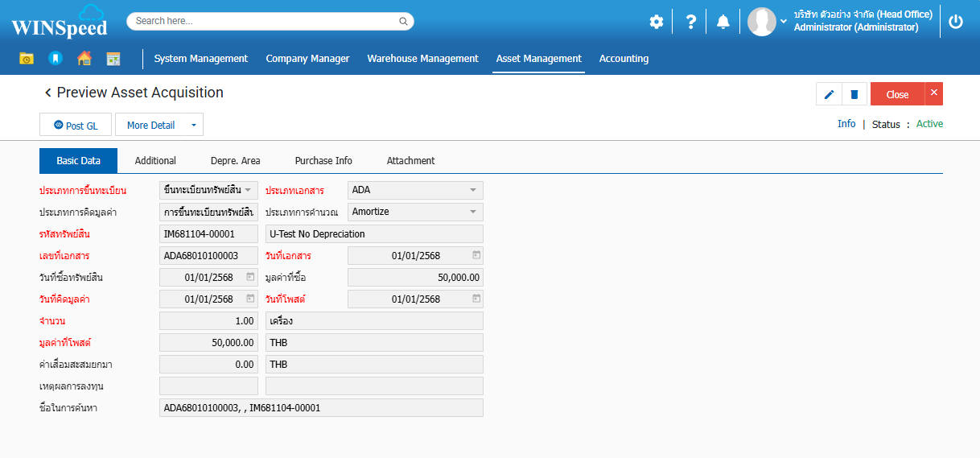
Task: Click the trash delete icon
Action: click(854, 94)
